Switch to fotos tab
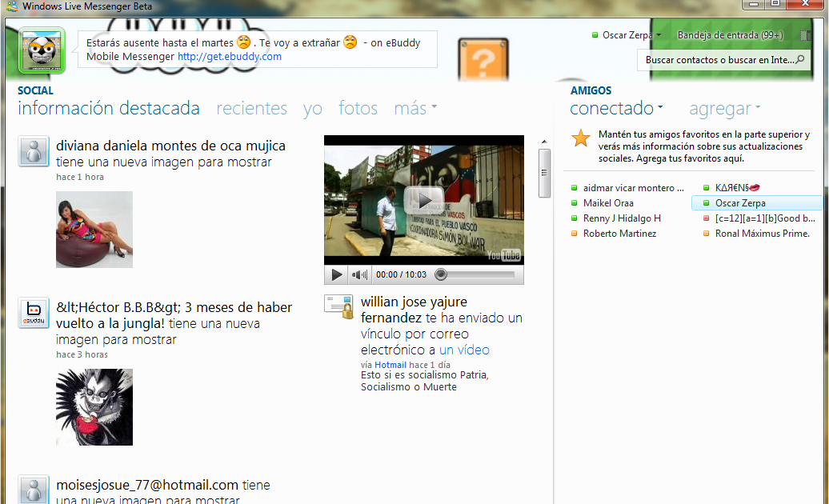The height and width of the screenshot is (504, 829). [x=358, y=108]
